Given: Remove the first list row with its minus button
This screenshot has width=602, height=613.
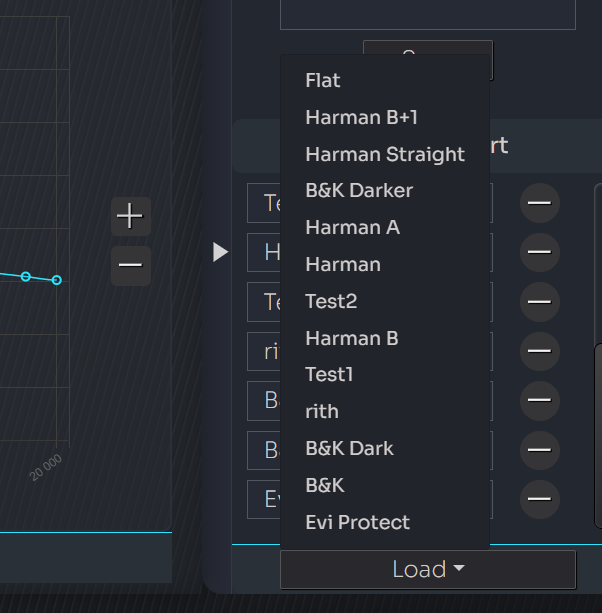Looking at the screenshot, I should coord(539,203).
